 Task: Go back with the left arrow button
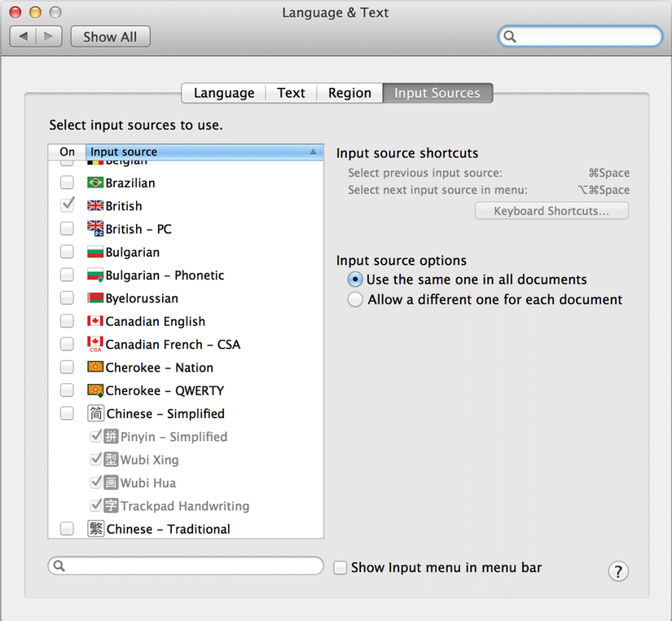(x=23, y=37)
